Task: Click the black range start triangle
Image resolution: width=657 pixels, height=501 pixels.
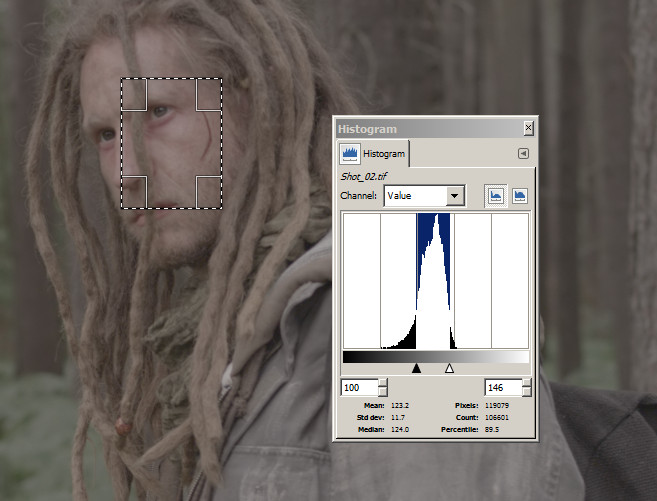Action: click(x=416, y=369)
